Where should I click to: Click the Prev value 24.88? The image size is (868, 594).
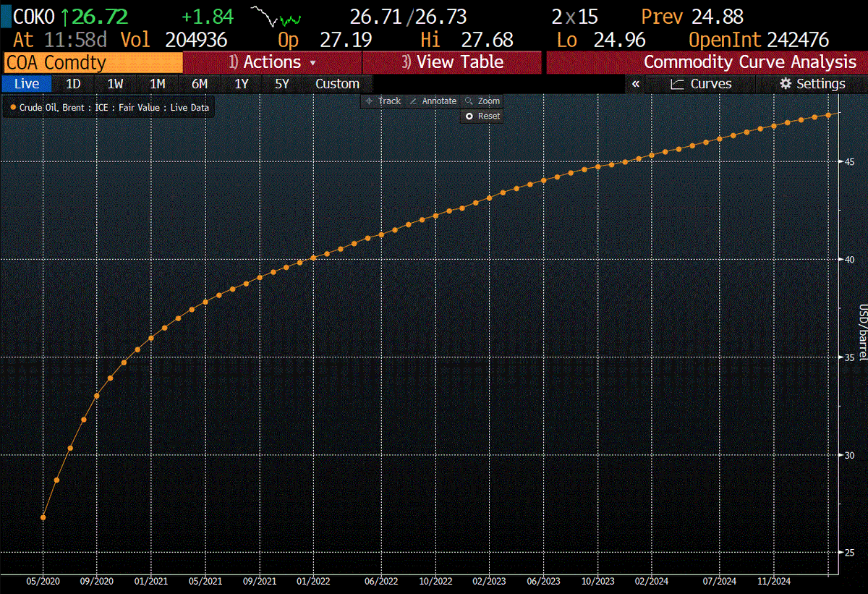coord(717,17)
